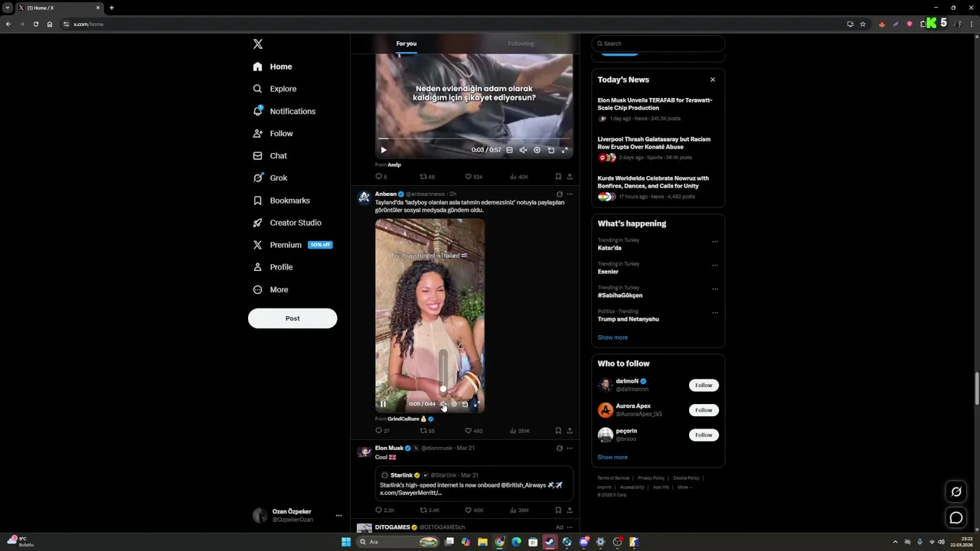The image size is (980, 551).
Task: Click the X logo in the sidebar
Action: (x=258, y=44)
